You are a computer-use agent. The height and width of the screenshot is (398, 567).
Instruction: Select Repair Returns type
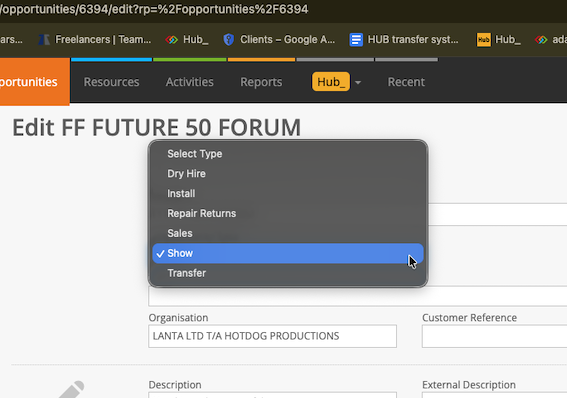[288, 213]
